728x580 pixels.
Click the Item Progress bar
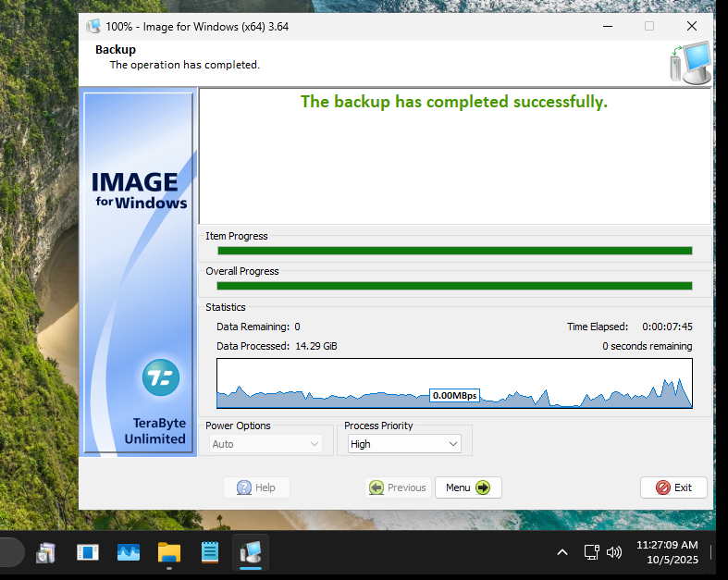click(454, 251)
